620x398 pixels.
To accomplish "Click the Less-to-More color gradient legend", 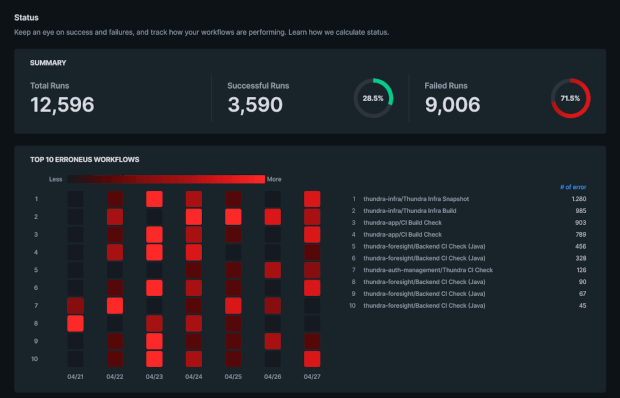I will click(166, 179).
